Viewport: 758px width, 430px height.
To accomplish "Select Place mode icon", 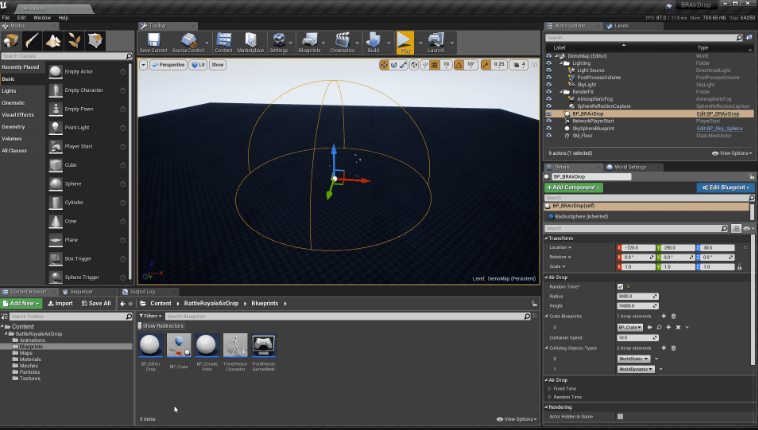I will coord(11,41).
